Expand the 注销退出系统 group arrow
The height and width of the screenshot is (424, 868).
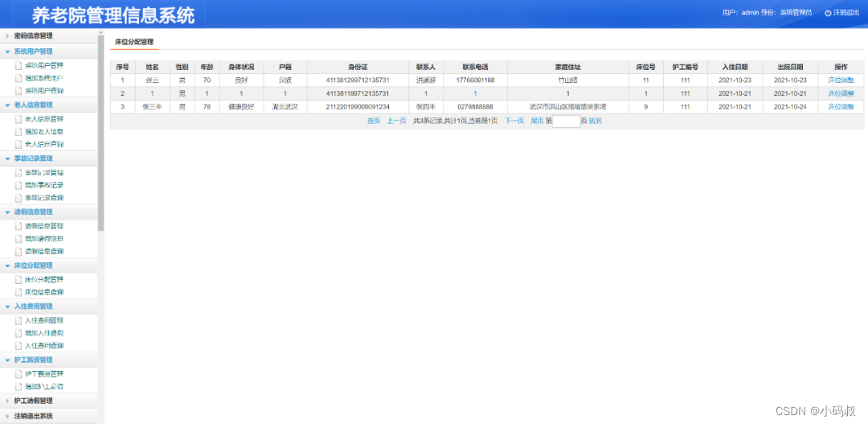(7, 416)
